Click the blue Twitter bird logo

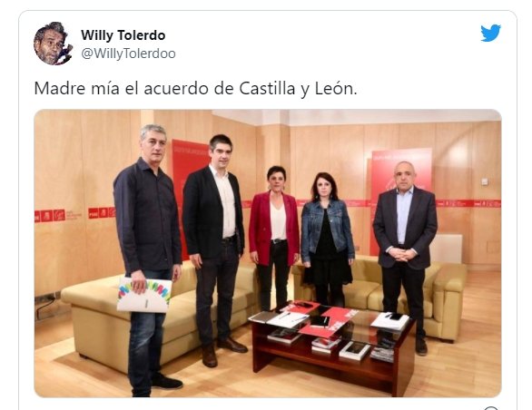coord(490,33)
